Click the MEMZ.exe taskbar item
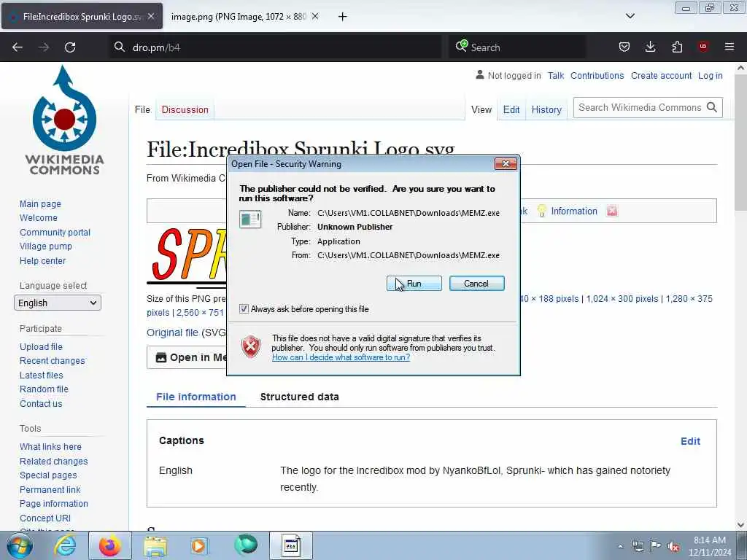This screenshot has width=747, height=560. click(291, 545)
